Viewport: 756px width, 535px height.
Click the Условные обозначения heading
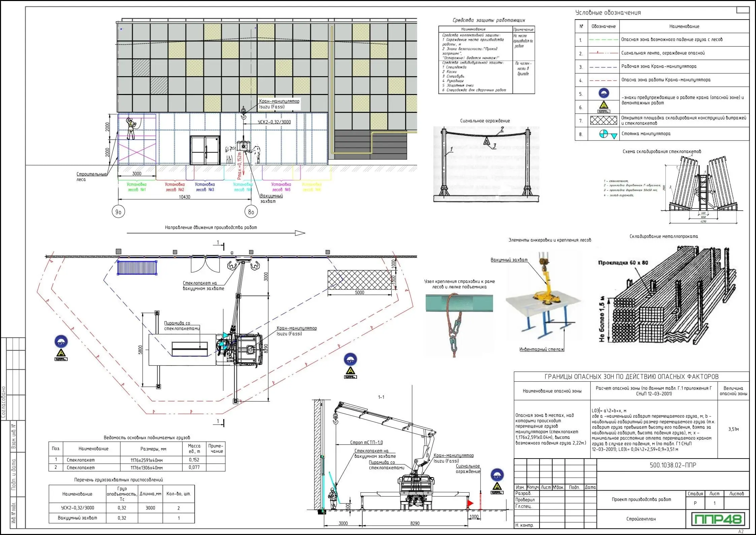click(608, 13)
